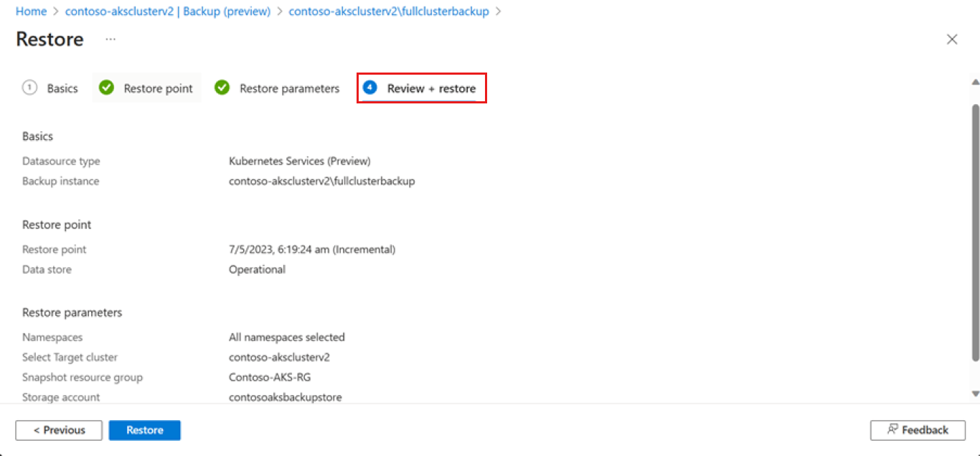Switch to the Basics tab
The height and width of the screenshot is (456, 980).
(63, 88)
